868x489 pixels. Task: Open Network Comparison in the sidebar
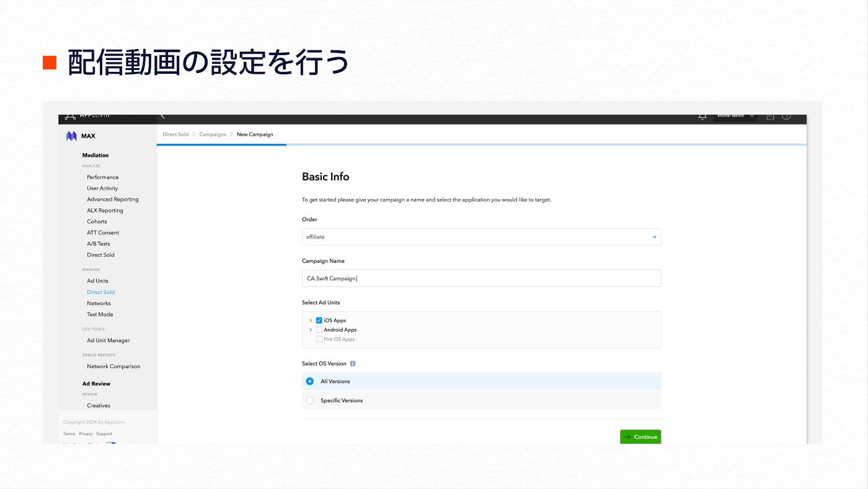pos(113,367)
